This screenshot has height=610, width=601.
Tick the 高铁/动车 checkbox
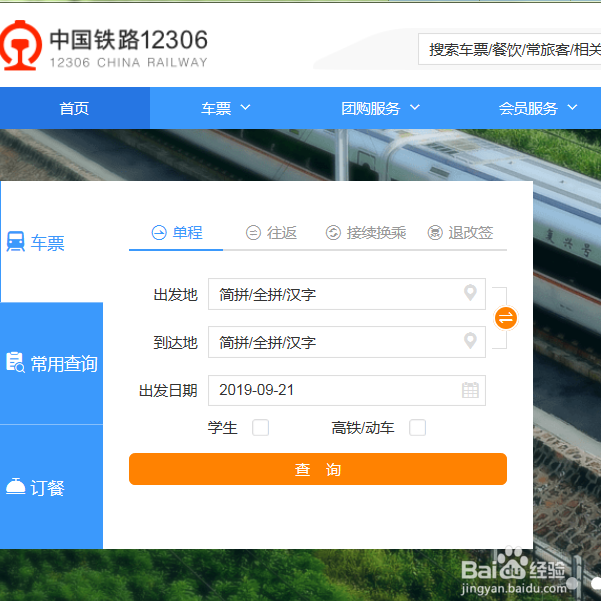point(417,428)
